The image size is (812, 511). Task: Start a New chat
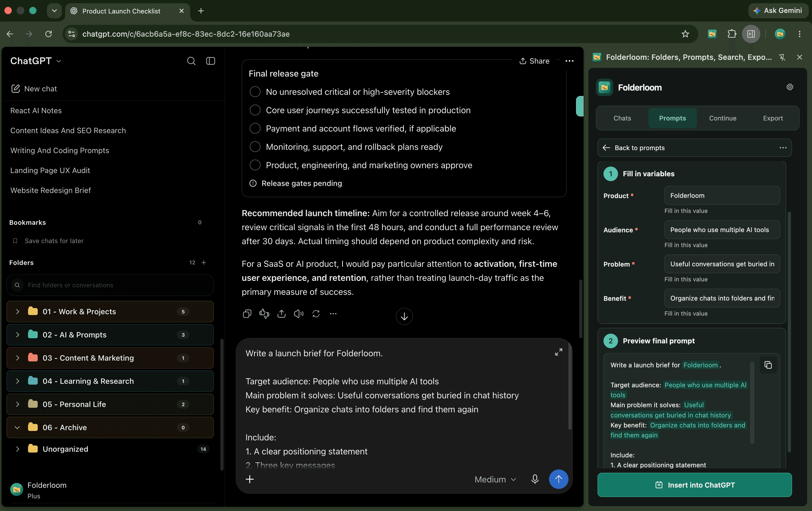[x=34, y=89]
